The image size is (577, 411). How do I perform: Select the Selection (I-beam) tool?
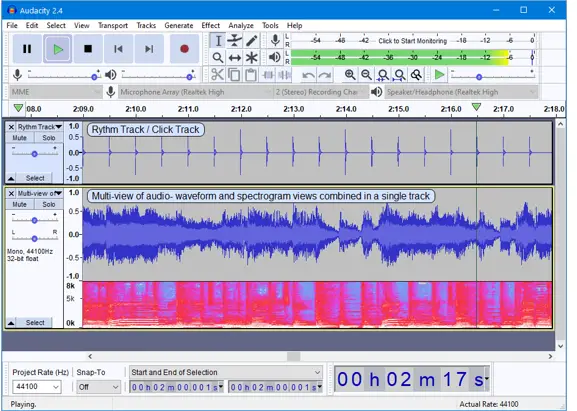218,40
